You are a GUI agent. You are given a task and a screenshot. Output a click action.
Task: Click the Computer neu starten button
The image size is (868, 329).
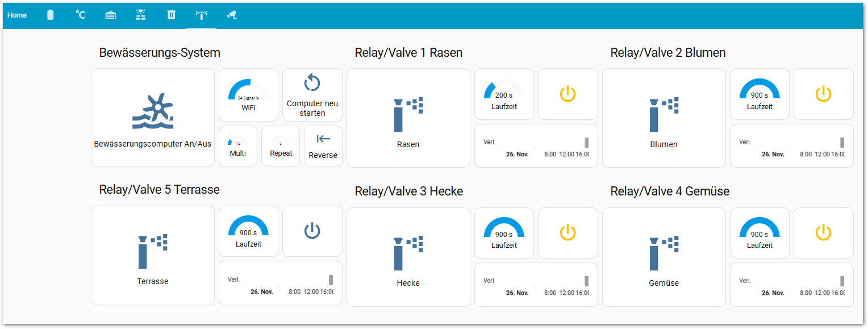click(x=312, y=95)
